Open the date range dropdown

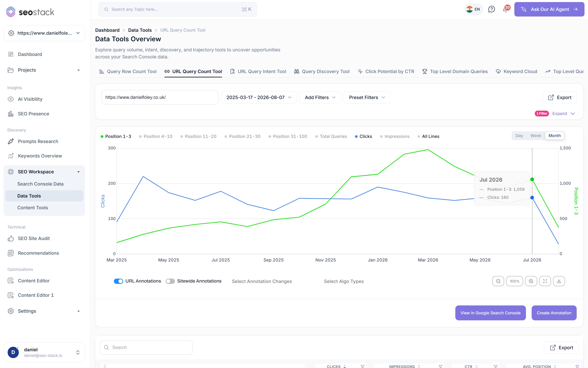click(x=259, y=97)
